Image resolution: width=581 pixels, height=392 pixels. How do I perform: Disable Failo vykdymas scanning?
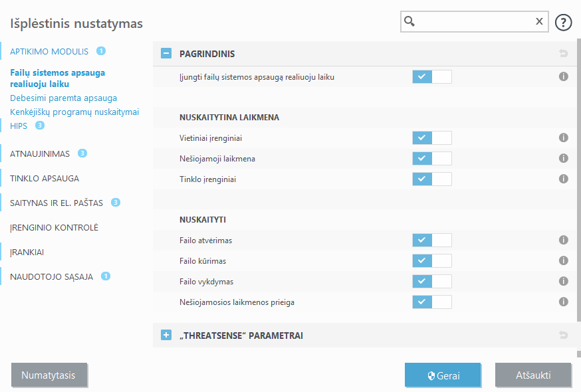[430, 281]
